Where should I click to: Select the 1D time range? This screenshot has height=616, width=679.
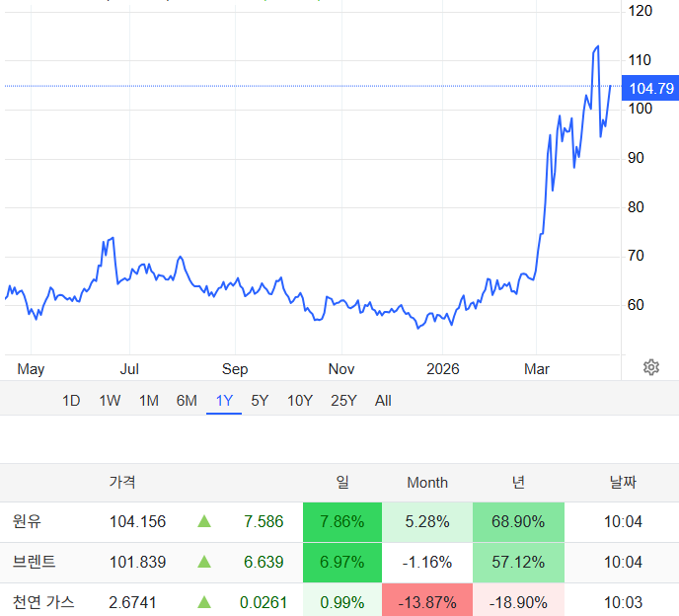click(x=71, y=401)
